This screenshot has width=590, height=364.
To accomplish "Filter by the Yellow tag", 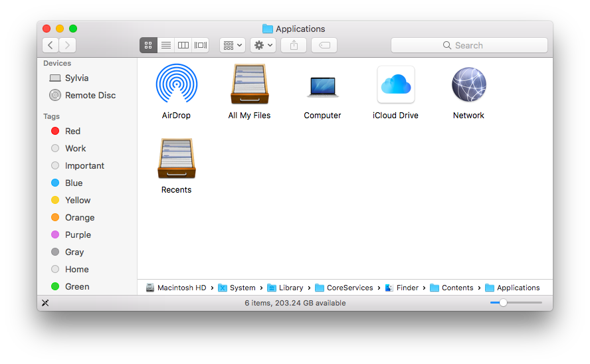I will coord(70,200).
